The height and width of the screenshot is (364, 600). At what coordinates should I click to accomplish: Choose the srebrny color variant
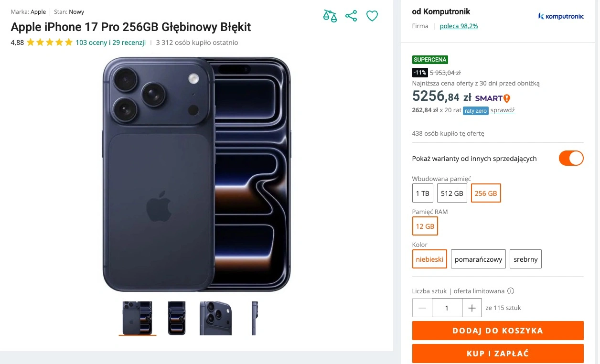[x=525, y=259]
